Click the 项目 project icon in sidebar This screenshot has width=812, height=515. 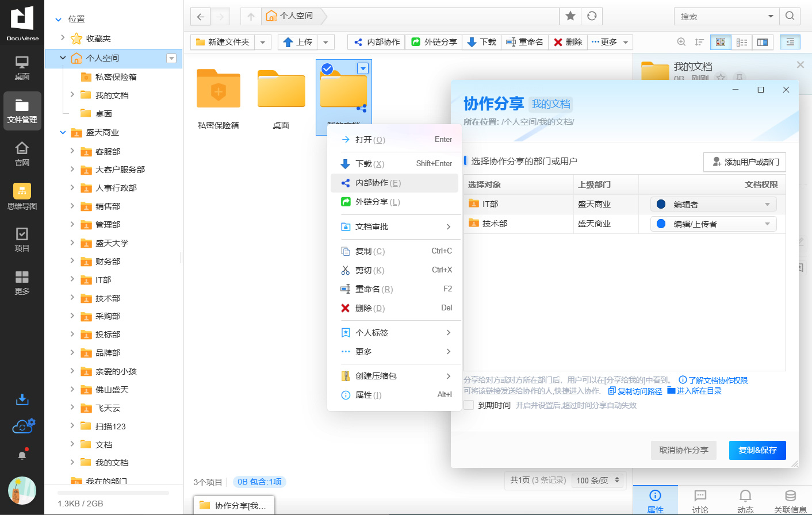[x=22, y=239]
